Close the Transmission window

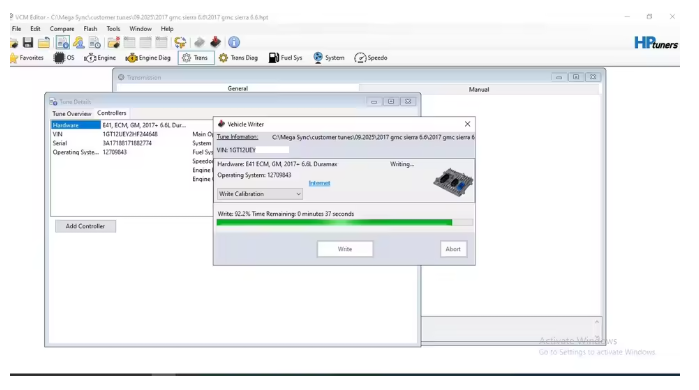pos(593,77)
